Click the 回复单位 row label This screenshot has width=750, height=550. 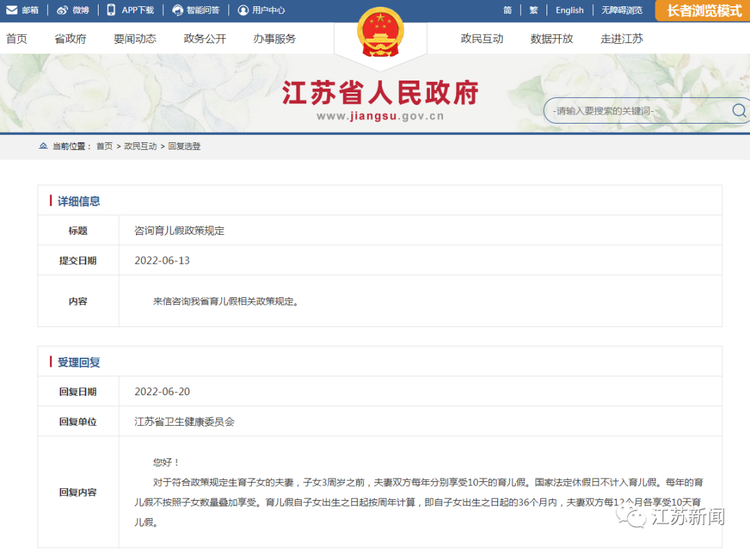78,422
